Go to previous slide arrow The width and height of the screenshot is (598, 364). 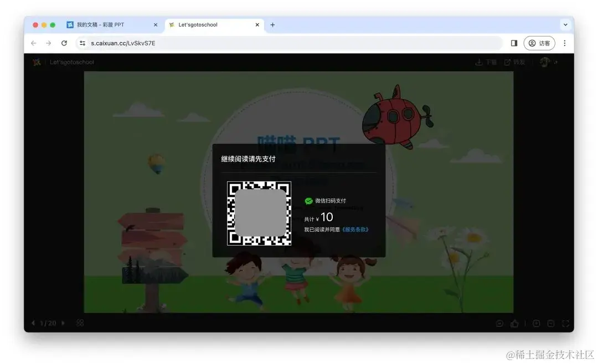pyautogui.click(x=33, y=323)
